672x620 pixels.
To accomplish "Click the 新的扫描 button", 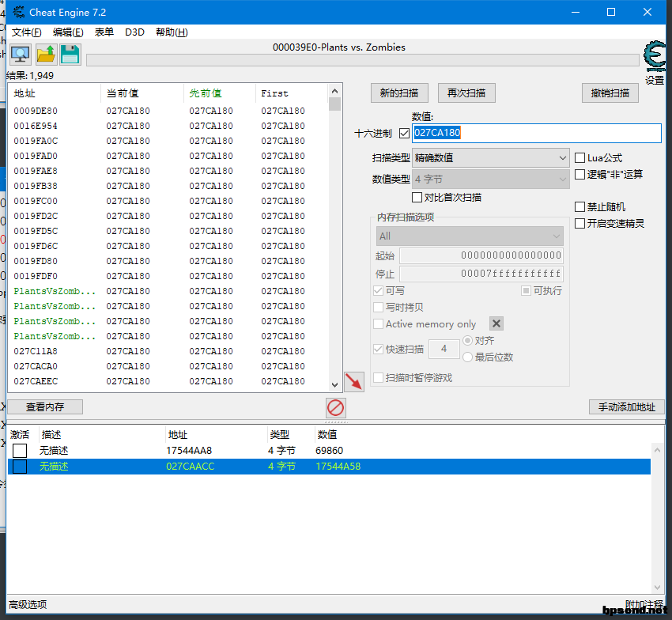I will [x=399, y=93].
